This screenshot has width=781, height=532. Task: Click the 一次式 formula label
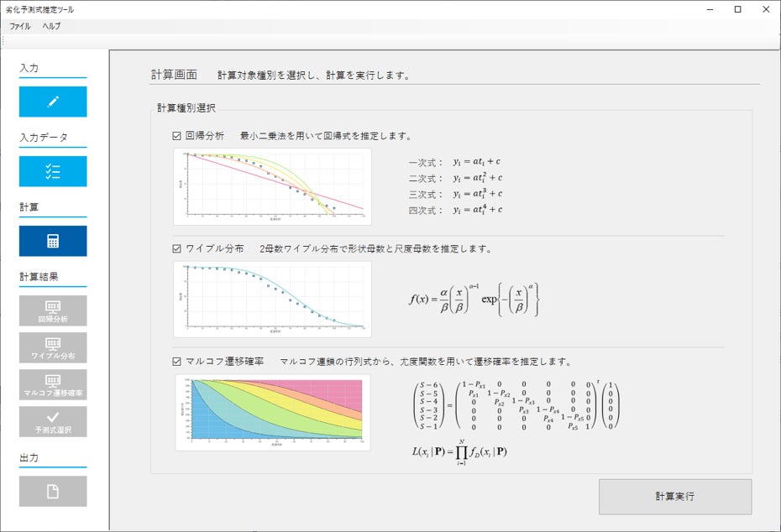click(426, 162)
